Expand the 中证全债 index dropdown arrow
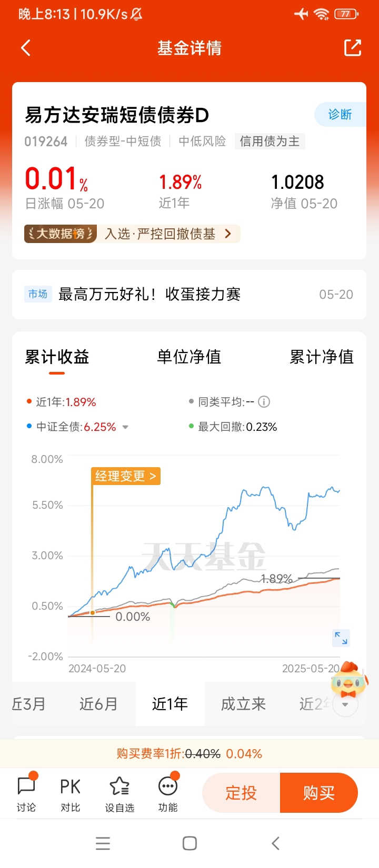Screen dimensions: 379x868 click(x=125, y=427)
